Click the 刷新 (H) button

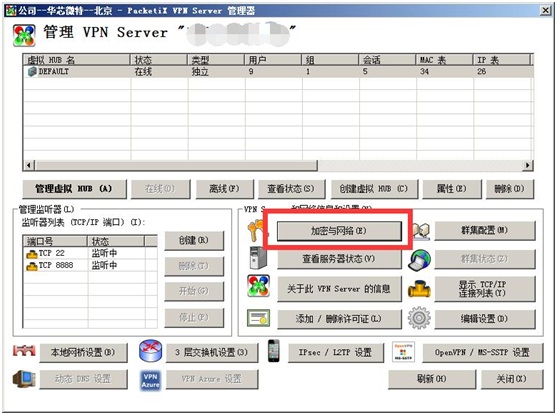432,379
